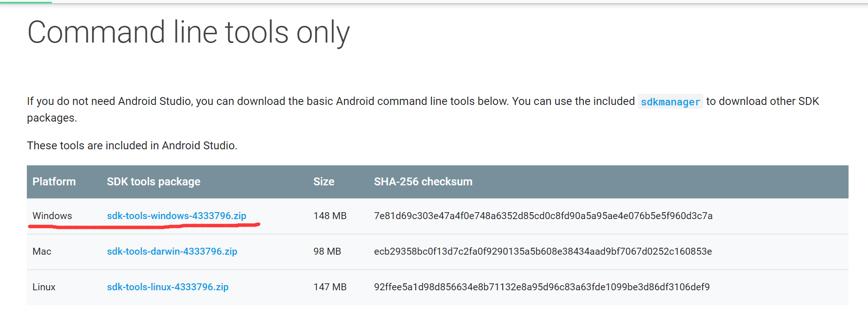This screenshot has height=318, width=868.
Task: Click the SHA-256 checksum column header
Action: click(423, 182)
